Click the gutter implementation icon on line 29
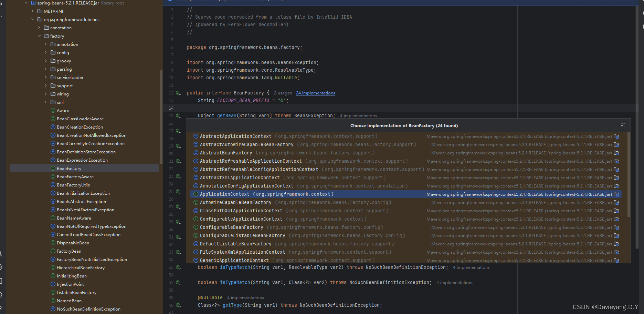The image size is (644, 314). click(x=178, y=222)
